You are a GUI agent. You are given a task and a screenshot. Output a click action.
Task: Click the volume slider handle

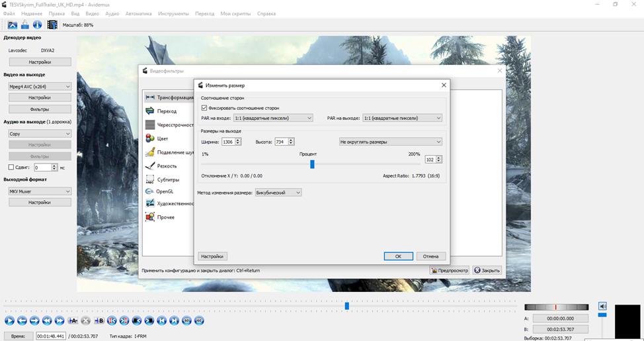coord(602,315)
